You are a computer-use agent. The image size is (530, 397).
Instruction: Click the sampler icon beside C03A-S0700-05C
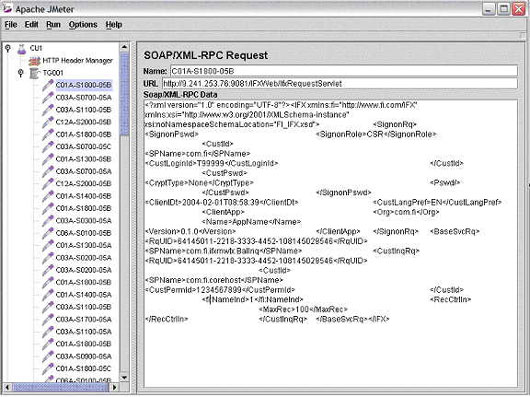(48, 147)
